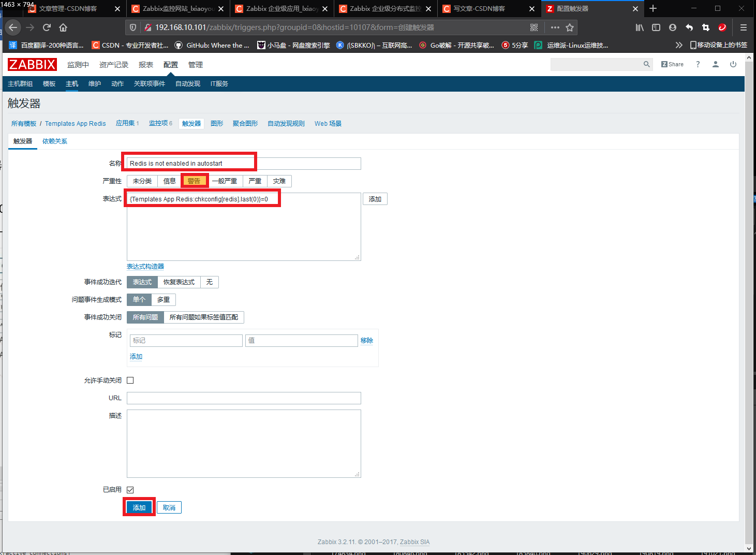The height and width of the screenshot is (555, 756).
Task: Click the red Weibo extension icon
Action: point(722,27)
